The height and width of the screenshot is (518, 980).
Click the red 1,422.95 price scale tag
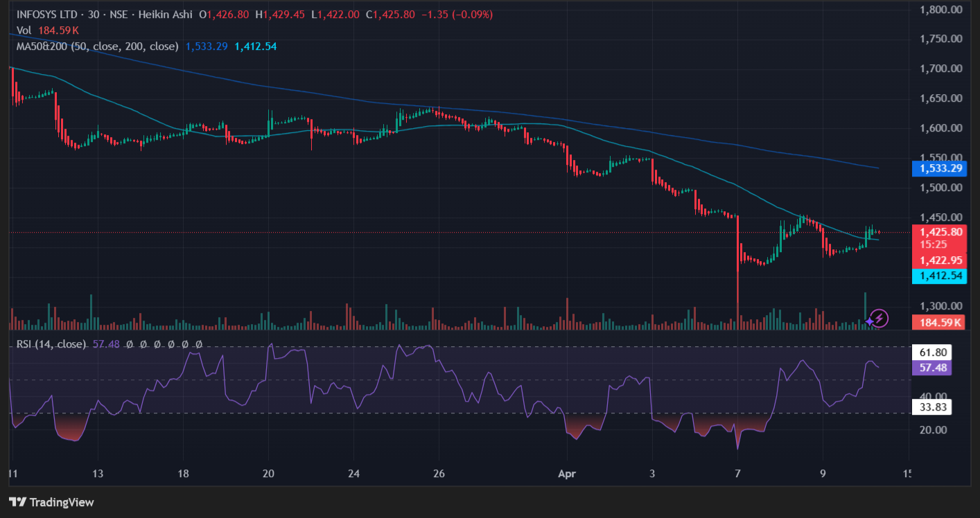(x=939, y=260)
